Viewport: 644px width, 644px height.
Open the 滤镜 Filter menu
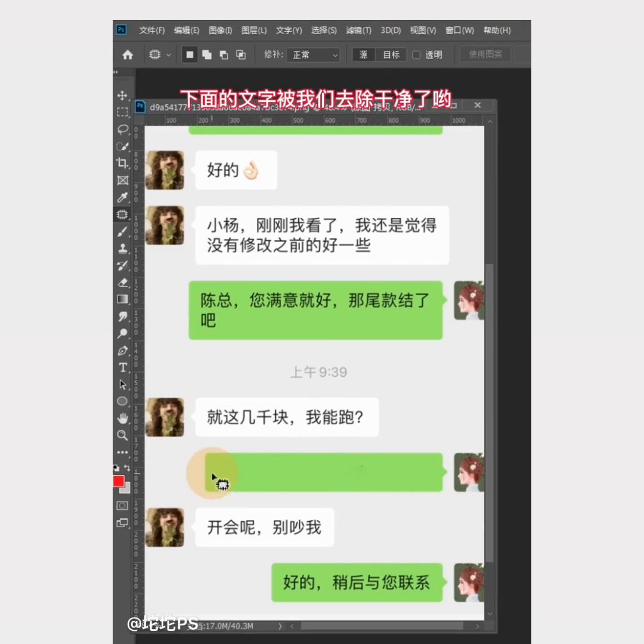tap(358, 30)
